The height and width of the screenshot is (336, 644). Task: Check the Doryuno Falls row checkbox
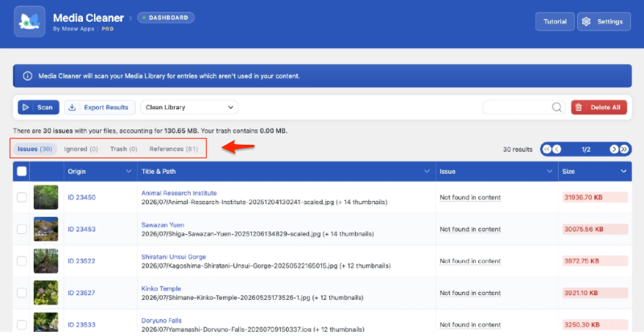click(22, 325)
